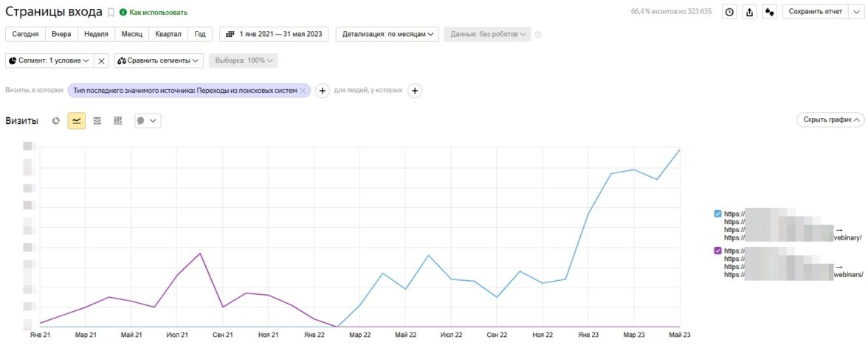868x345 pixels.
Task: Remove the search systems filter condition
Action: [303, 91]
